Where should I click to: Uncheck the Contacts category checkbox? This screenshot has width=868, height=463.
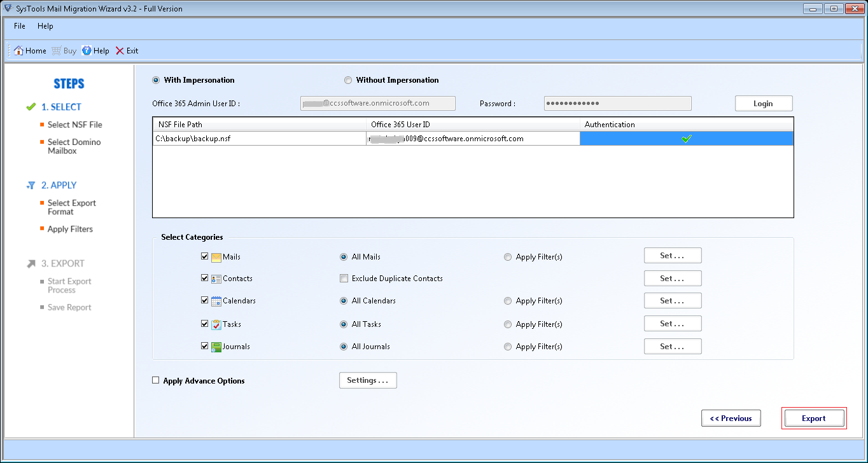[x=205, y=279]
